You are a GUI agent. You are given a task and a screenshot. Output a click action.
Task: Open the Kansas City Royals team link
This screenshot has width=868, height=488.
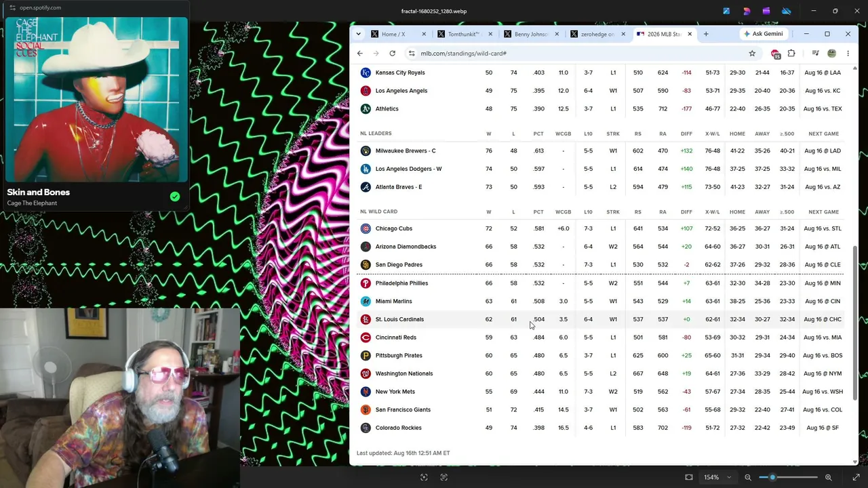click(400, 73)
